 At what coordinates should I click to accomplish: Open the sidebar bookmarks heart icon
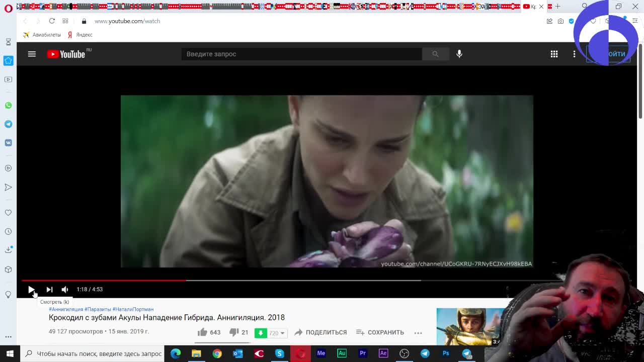tap(8, 213)
